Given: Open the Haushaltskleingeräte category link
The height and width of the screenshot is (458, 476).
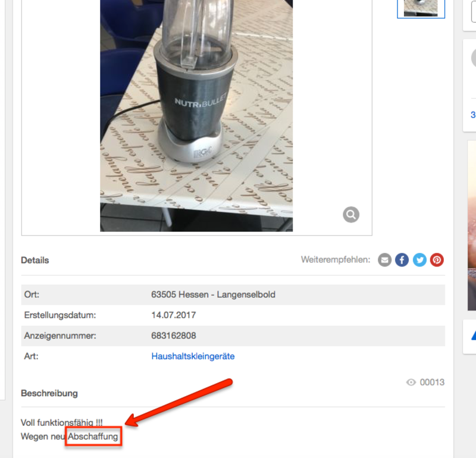Looking at the screenshot, I should point(193,356).
